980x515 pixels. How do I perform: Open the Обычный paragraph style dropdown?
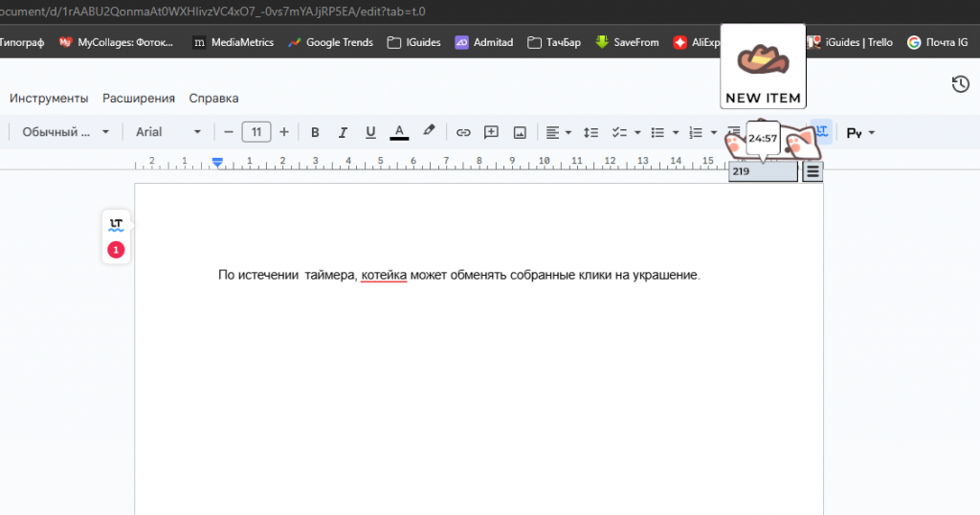pos(66,132)
